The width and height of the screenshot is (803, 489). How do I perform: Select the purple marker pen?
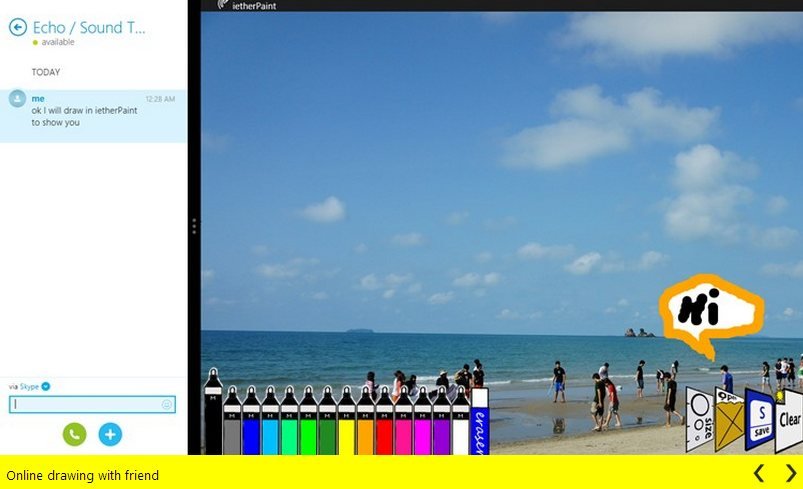click(x=441, y=421)
